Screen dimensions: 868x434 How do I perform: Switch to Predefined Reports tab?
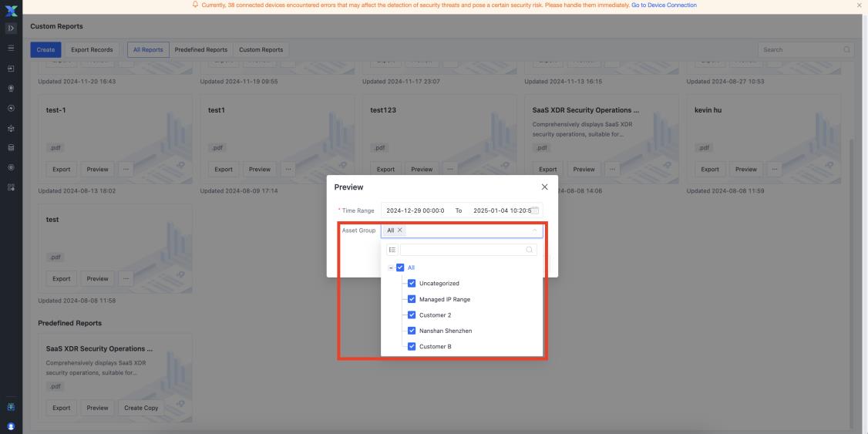click(201, 50)
